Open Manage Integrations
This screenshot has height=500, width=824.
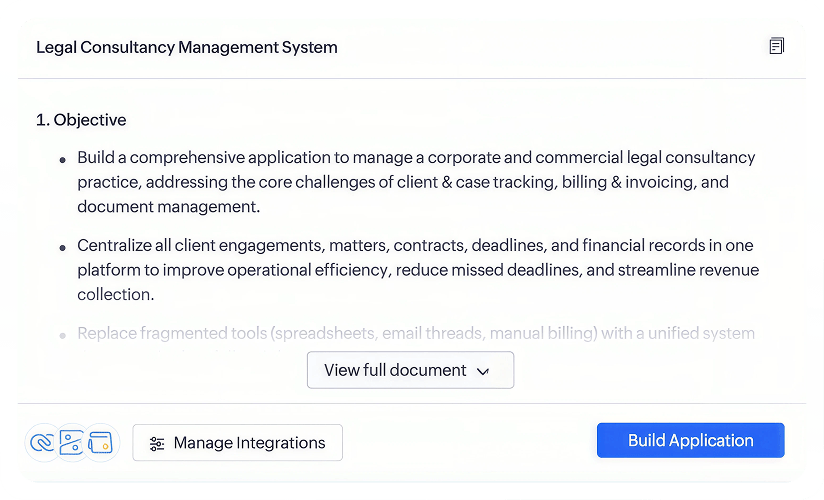click(238, 443)
